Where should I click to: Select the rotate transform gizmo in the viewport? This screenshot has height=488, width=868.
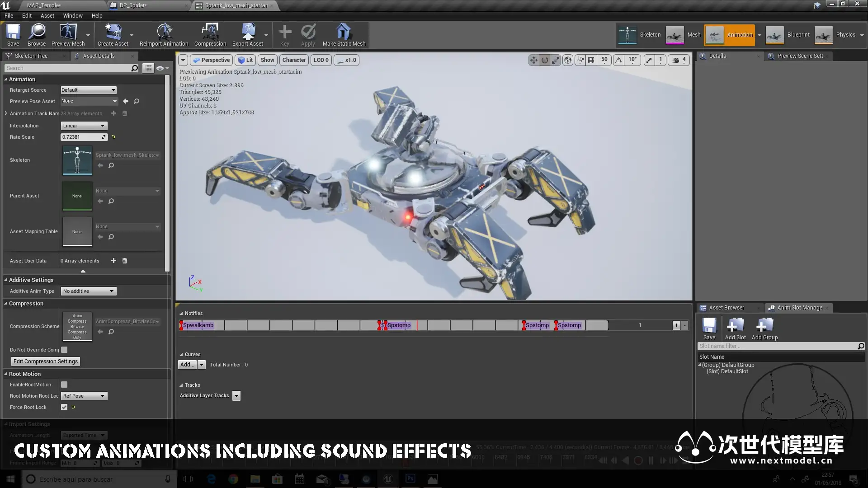click(545, 60)
